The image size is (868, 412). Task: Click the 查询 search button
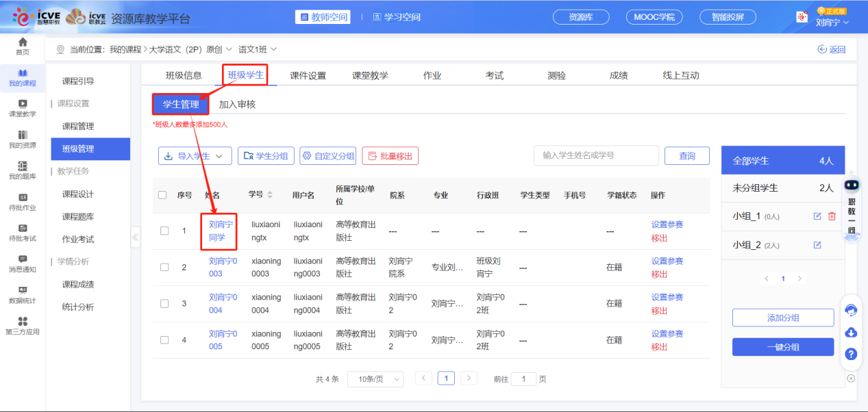pos(686,155)
